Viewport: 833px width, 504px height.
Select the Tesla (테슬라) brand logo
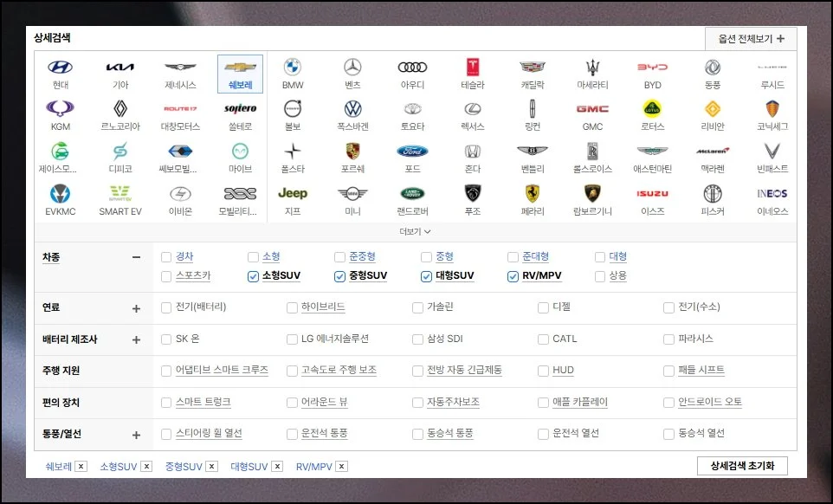(x=473, y=68)
